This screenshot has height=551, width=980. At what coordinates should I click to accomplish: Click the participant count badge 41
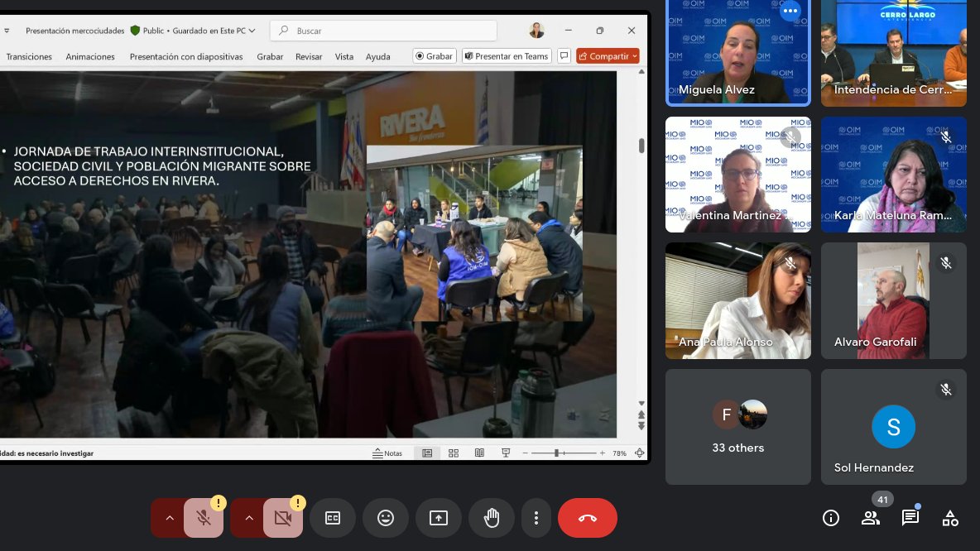[x=882, y=499]
